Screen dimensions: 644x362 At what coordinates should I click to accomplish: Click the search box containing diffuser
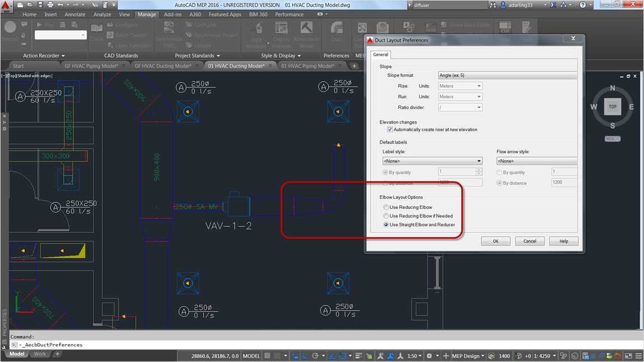pyautogui.click(x=449, y=5)
